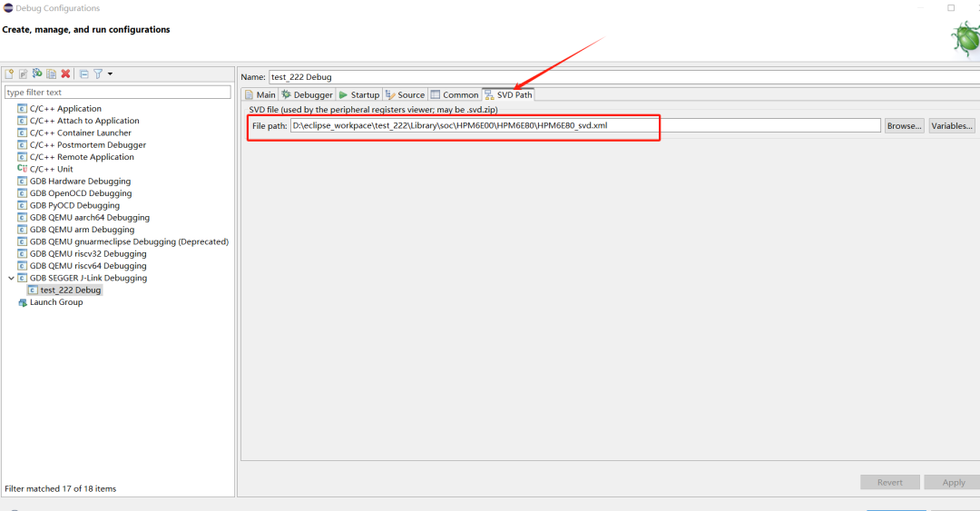
Task: Click the Apply button
Action: (x=953, y=482)
